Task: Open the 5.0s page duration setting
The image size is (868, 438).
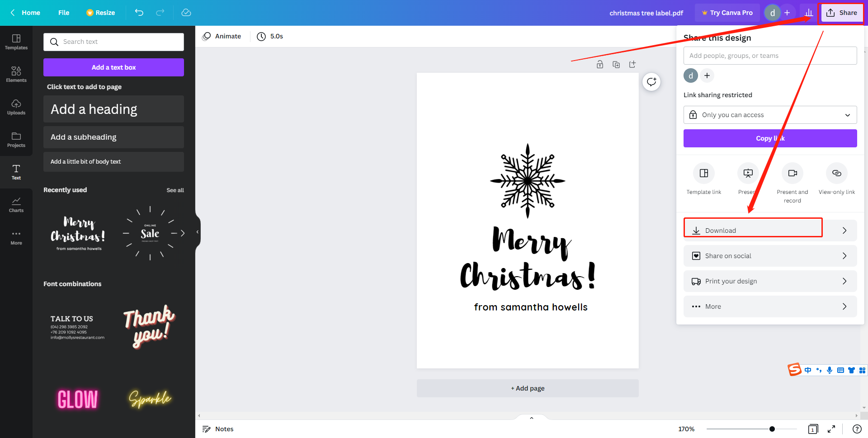Action: (270, 36)
